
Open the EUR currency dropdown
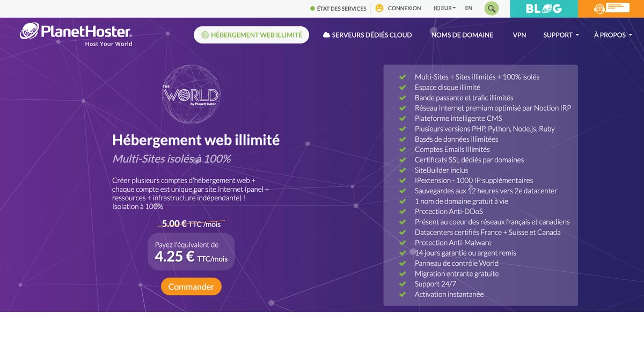(444, 8)
